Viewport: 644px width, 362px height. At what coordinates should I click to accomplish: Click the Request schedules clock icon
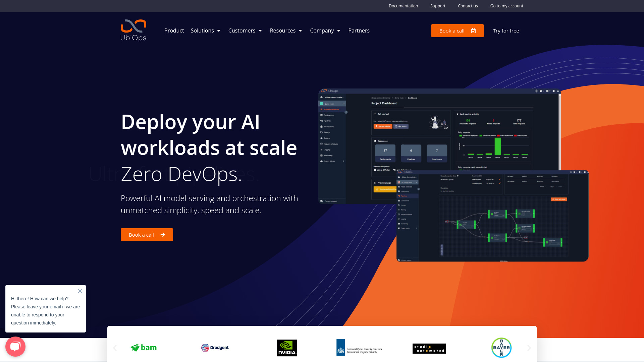pyautogui.click(x=321, y=144)
